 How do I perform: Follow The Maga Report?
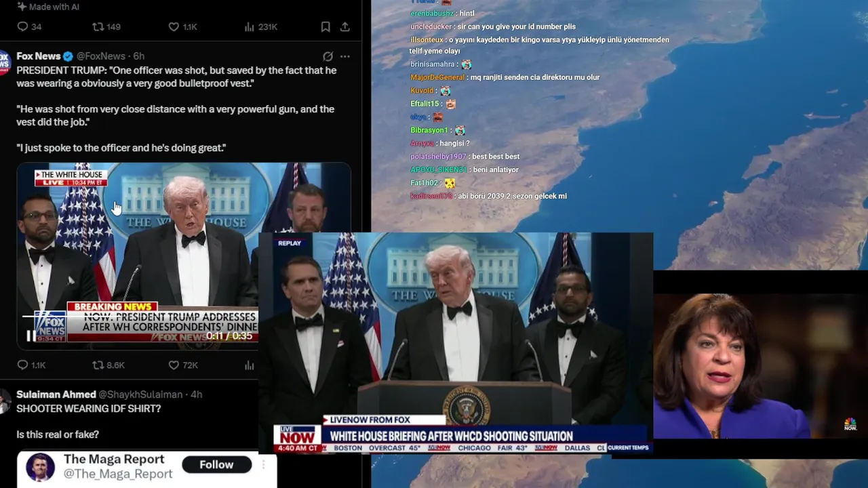tap(216, 464)
